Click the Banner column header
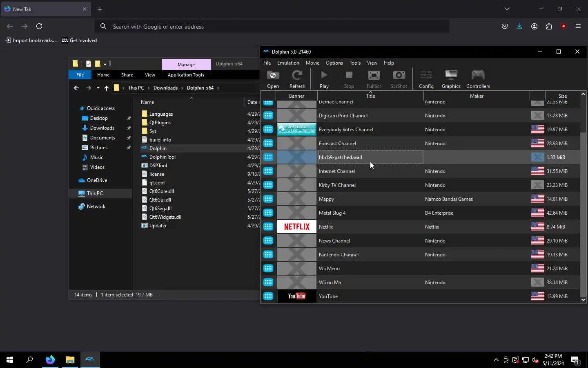The width and height of the screenshot is (588, 368). tap(297, 96)
